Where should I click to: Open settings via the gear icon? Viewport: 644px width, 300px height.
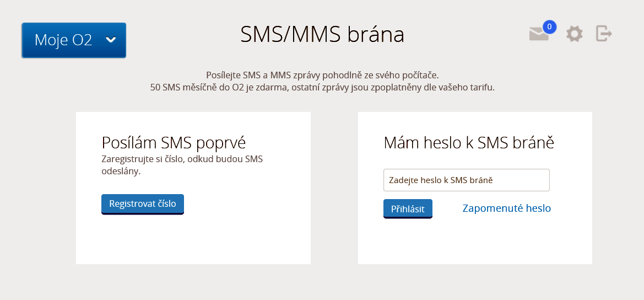(x=574, y=34)
